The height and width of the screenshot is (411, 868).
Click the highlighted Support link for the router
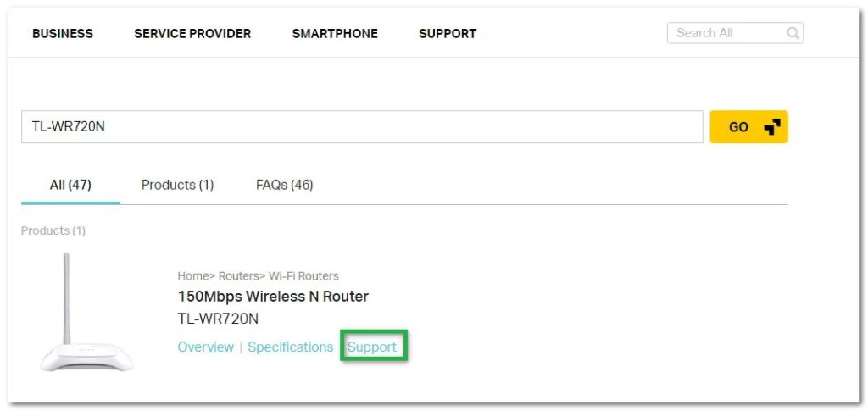pyautogui.click(x=372, y=347)
